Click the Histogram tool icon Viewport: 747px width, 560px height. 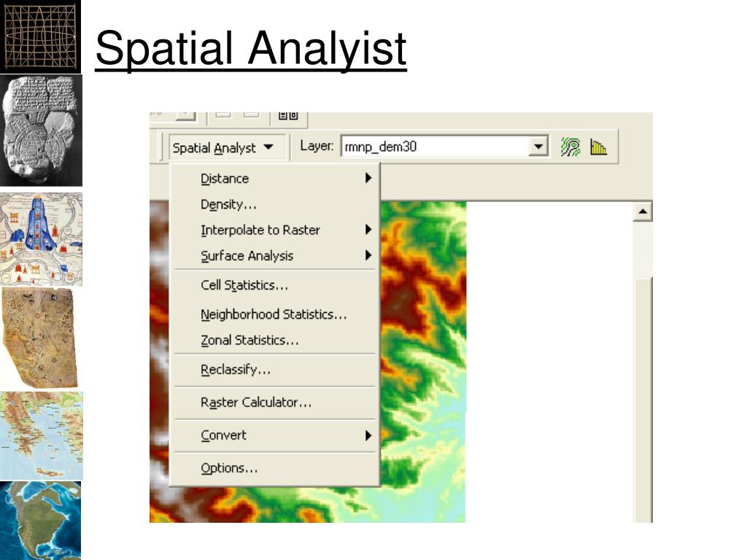598,147
